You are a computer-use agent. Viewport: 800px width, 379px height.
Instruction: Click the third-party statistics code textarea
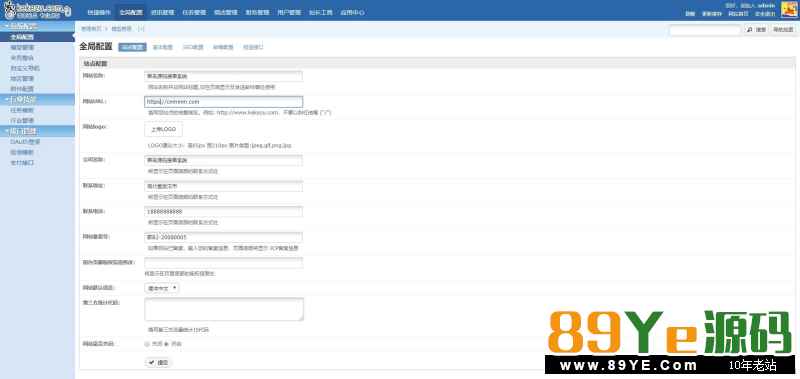pos(224,309)
